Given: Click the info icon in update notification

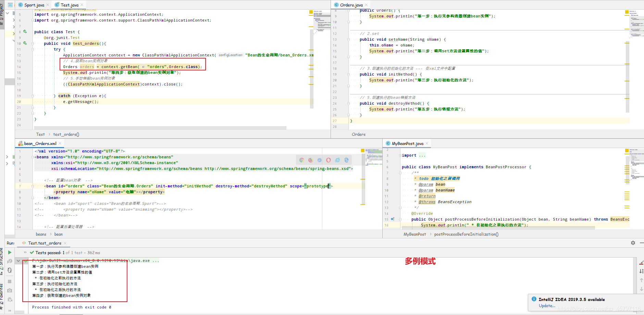Looking at the screenshot, I should pyautogui.click(x=534, y=299).
